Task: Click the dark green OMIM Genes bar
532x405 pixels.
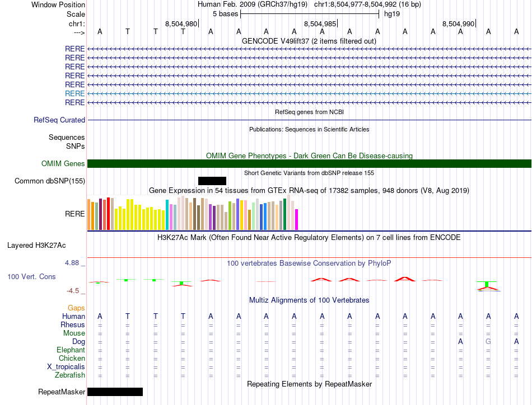Action: pos(309,164)
